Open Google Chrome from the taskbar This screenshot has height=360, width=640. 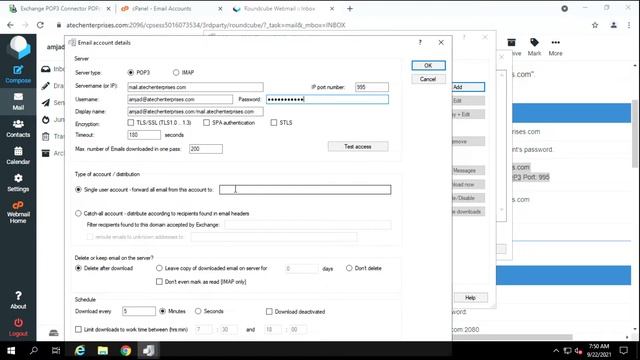coord(126,351)
